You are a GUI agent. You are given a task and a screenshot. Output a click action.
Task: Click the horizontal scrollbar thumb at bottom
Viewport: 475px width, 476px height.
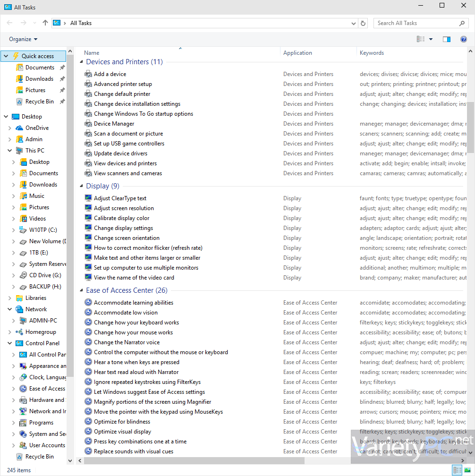pos(194,460)
